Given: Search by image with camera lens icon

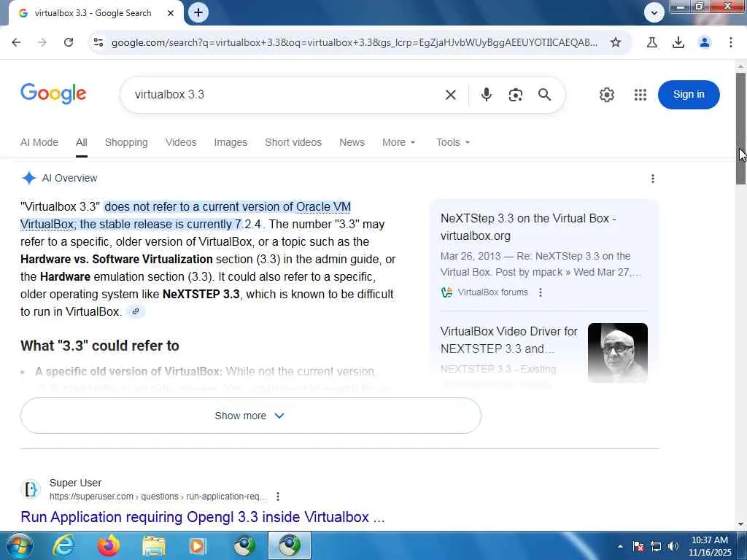Looking at the screenshot, I should (x=516, y=95).
